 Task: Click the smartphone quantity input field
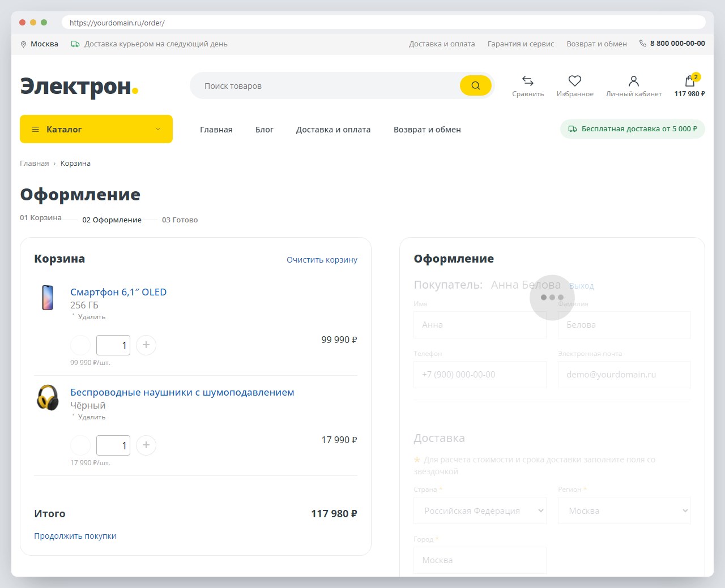click(x=113, y=345)
